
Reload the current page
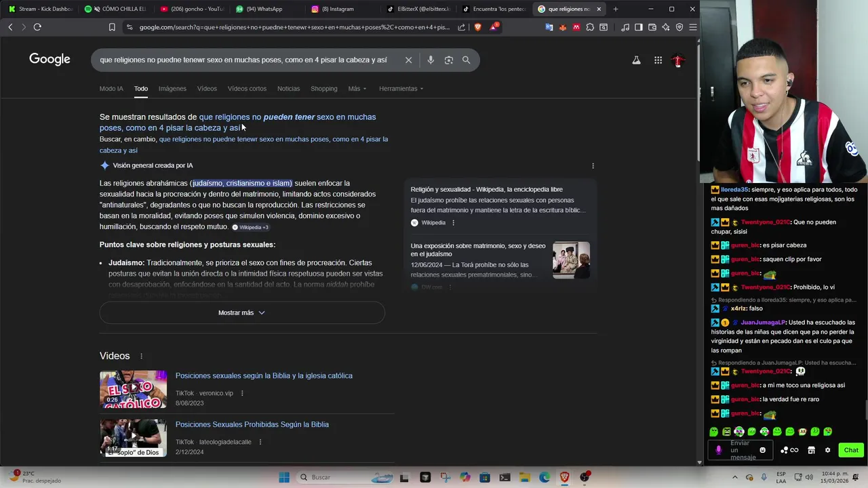(x=37, y=27)
